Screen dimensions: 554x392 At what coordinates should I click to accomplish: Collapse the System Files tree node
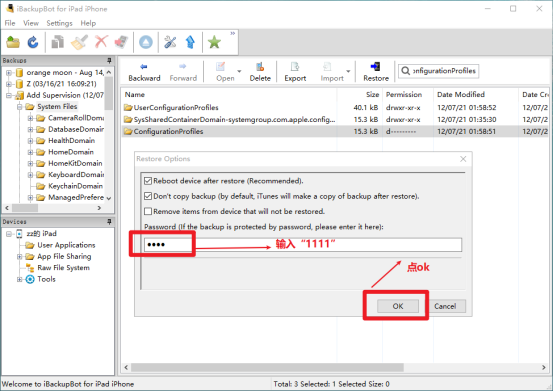pyautogui.click(x=20, y=107)
